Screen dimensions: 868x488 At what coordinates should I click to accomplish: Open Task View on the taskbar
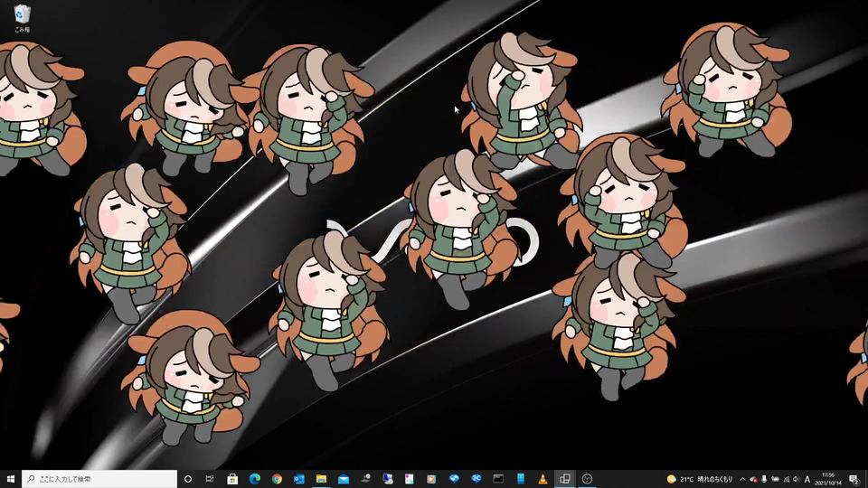209,479
